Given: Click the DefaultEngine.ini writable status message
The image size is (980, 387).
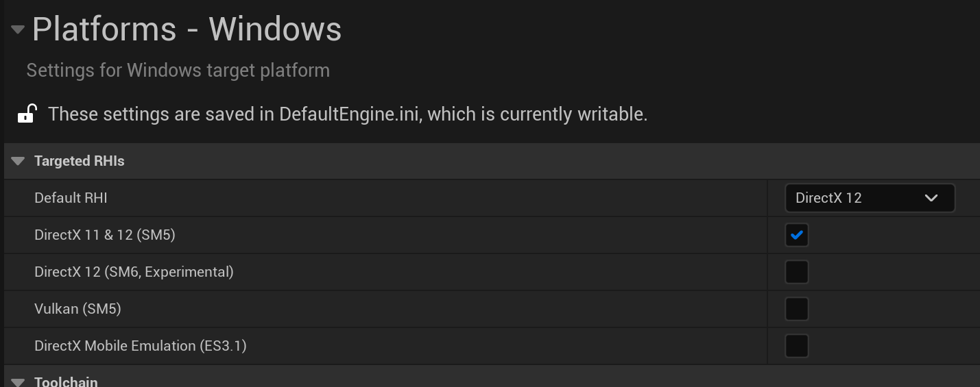Looking at the screenshot, I should click(348, 114).
